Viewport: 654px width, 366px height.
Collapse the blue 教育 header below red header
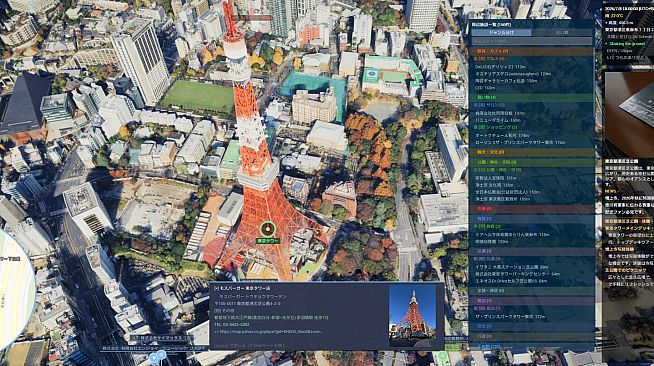point(532,218)
